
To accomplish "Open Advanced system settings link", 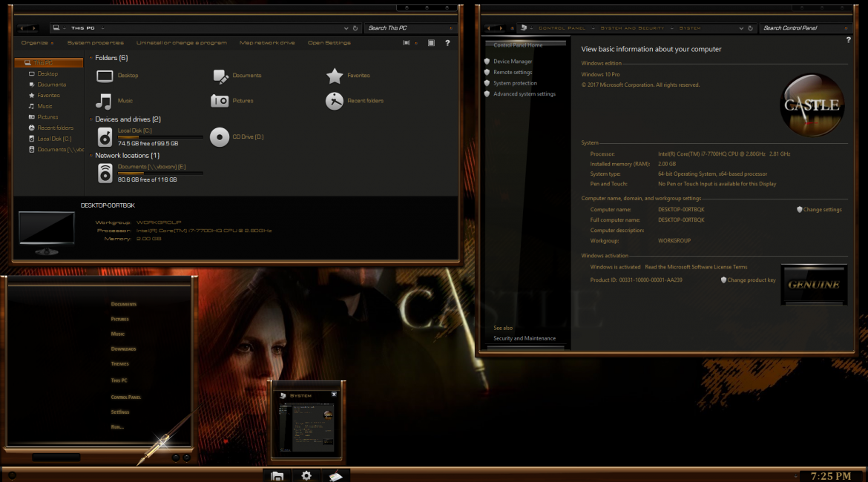I will 525,94.
